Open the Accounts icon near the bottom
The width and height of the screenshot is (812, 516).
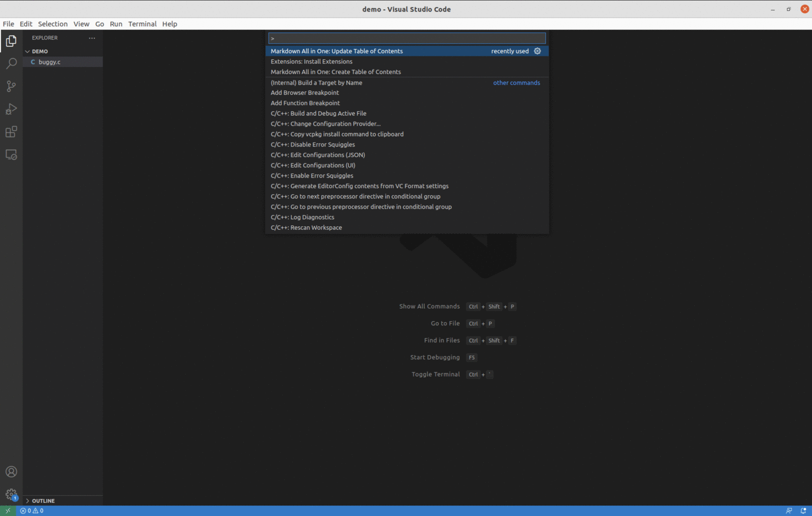pos(11,471)
